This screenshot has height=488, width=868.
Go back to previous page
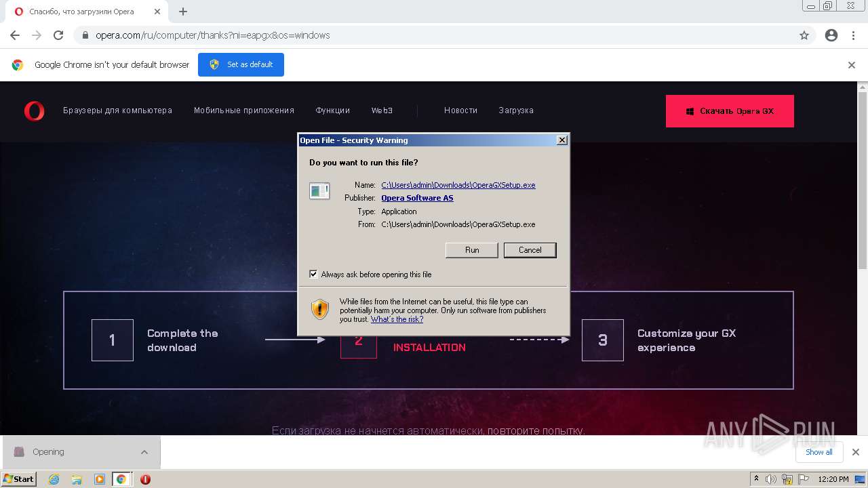click(15, 35)
